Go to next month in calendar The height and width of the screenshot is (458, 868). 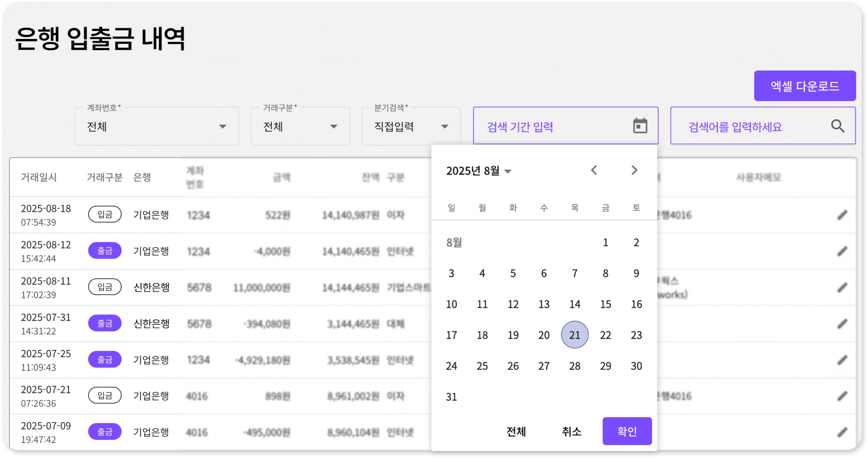coord(634,170)
